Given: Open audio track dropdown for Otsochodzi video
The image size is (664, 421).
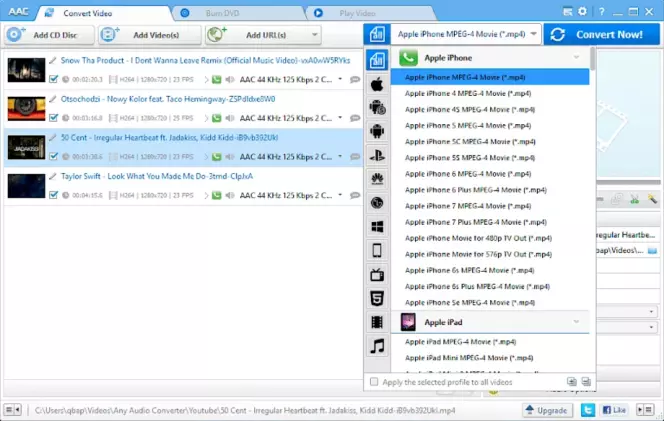Looking at the screenshot, I should [x=340, y=118].
